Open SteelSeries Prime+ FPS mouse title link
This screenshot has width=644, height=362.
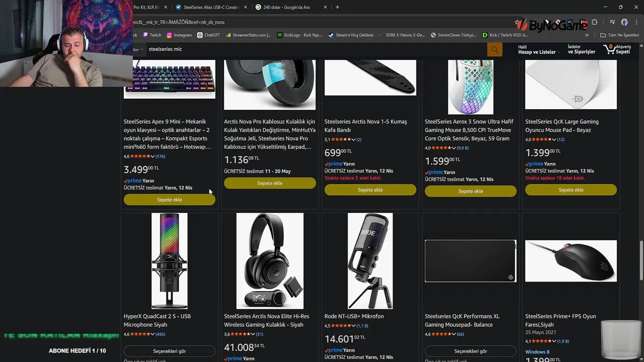(560, 320)
